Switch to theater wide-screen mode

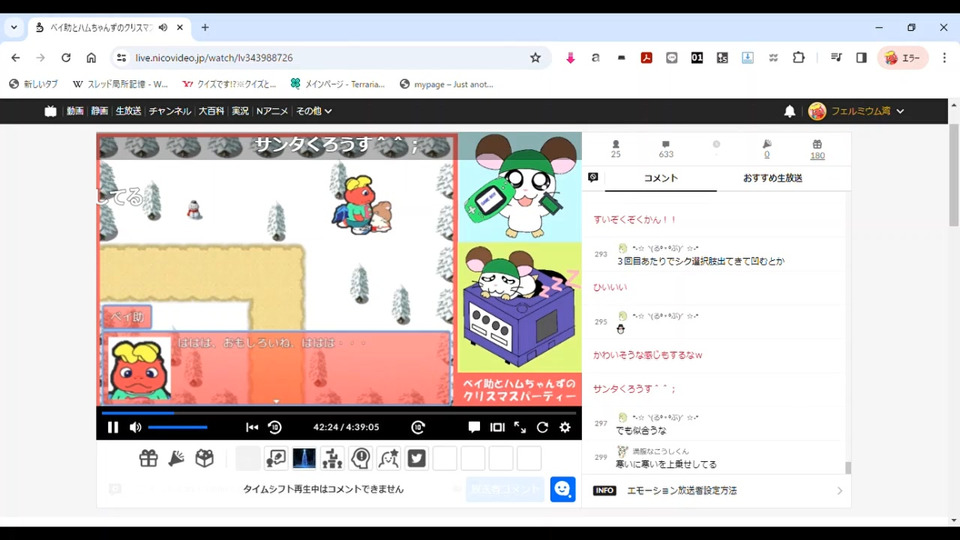point(497,427)
